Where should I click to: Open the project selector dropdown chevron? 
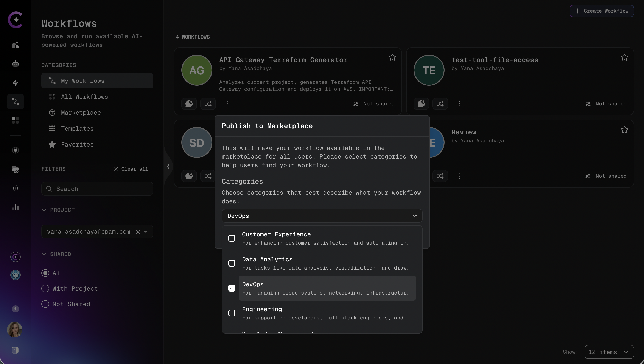(x=146, y=231)
